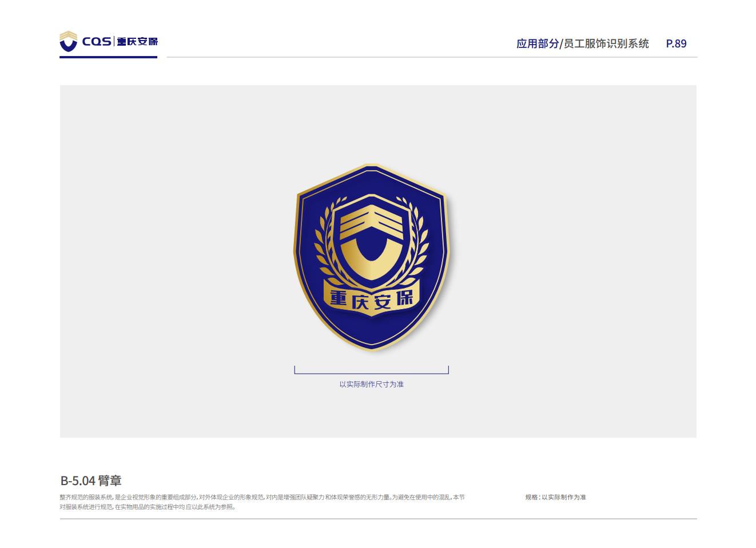This screenshot has width=756, height=548.
Task: Click the CQS letters in header logo
Action: tap(97, 42)
